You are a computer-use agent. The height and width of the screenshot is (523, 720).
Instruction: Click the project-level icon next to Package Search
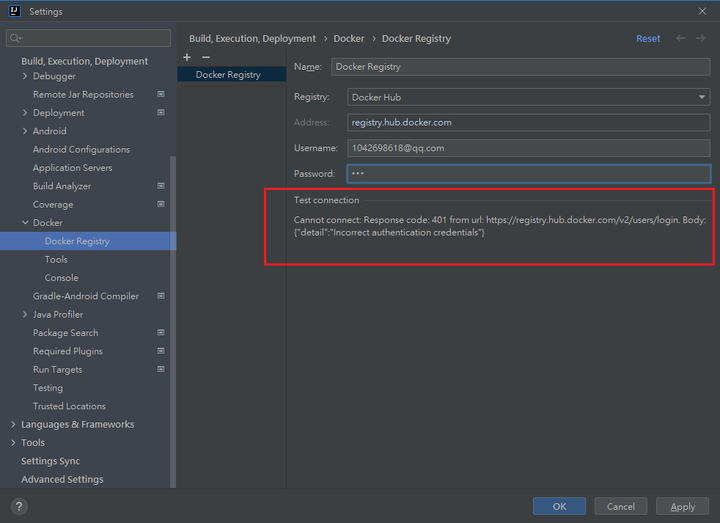pyautogui.click(x=161, y=333)
